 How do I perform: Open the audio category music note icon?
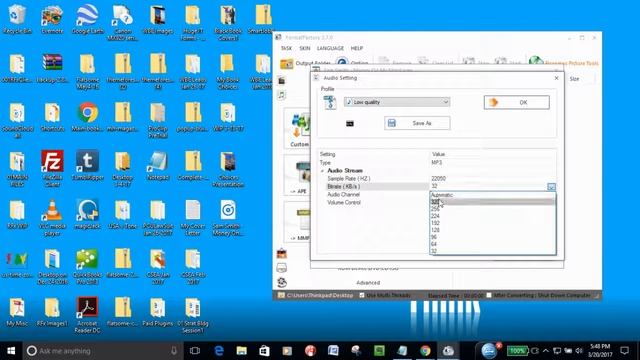(x=282, y=95)
